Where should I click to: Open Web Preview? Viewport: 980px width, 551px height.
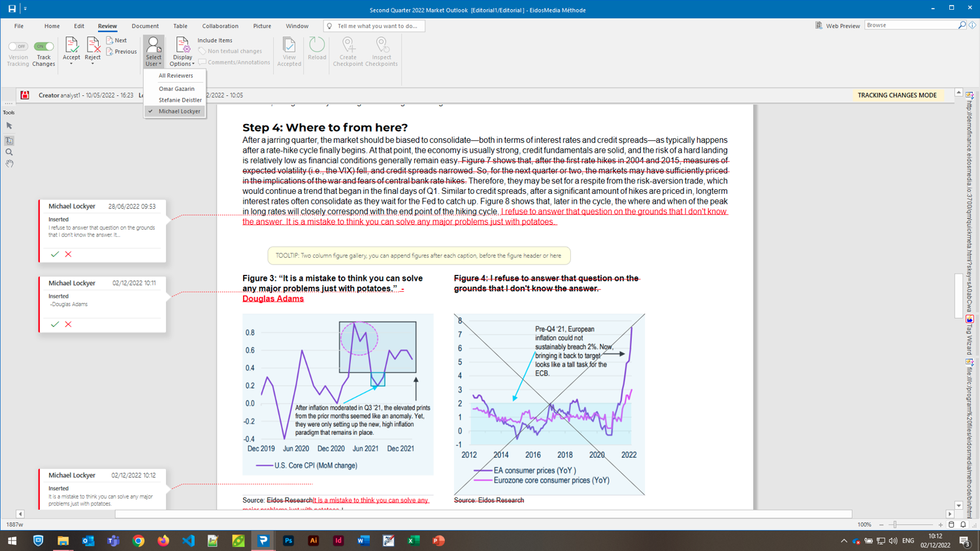pyautogui.click(x=838, y=25)
